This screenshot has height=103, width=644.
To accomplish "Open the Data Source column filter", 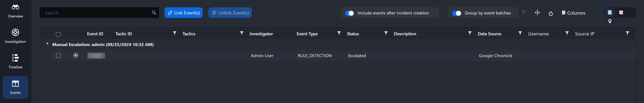I will (x=520, y=33).
